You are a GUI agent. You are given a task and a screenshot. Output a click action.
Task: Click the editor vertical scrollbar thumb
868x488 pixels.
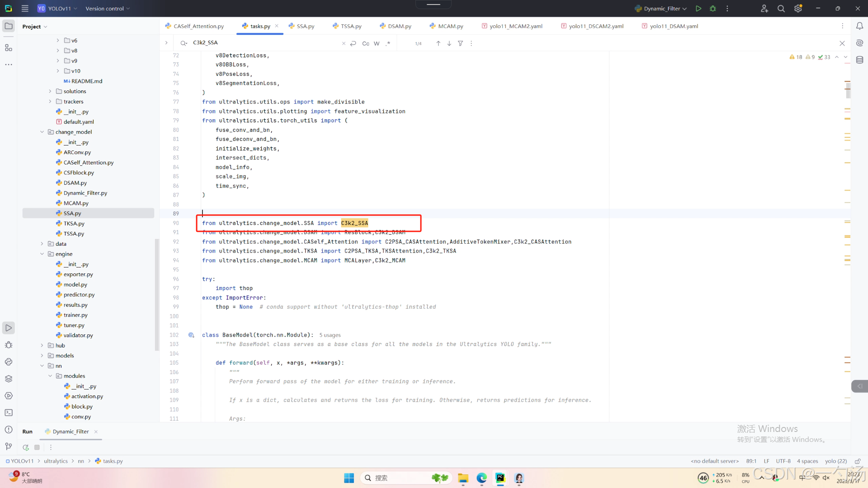[848, 89]
